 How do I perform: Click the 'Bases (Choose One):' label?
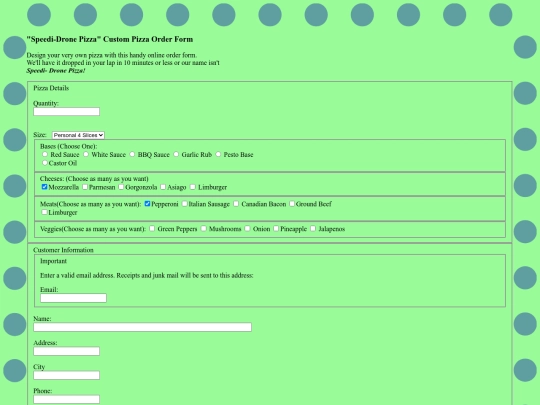69,146
